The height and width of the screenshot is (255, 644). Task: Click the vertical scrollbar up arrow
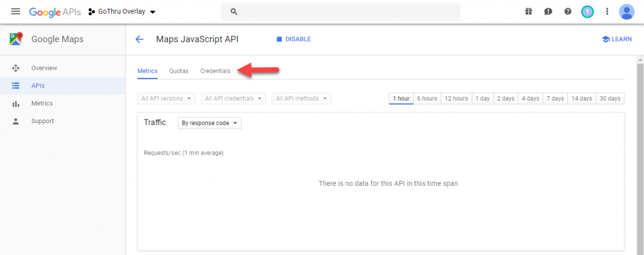tap(640, 60)
